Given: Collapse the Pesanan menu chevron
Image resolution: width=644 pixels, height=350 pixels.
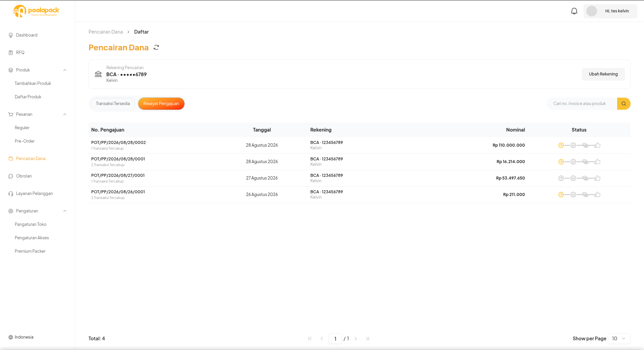Looking at the screenshot, I should (x=65, y=114).
